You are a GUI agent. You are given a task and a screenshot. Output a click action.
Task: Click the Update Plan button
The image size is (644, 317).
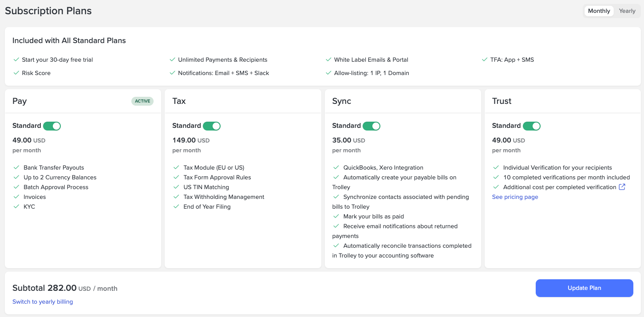point(584,288)
